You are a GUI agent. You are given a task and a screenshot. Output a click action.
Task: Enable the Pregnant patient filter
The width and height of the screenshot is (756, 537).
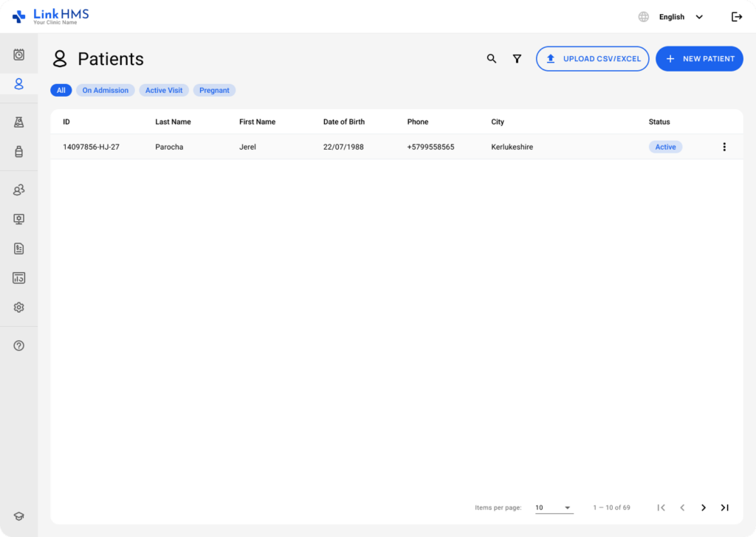pos(214,90)
